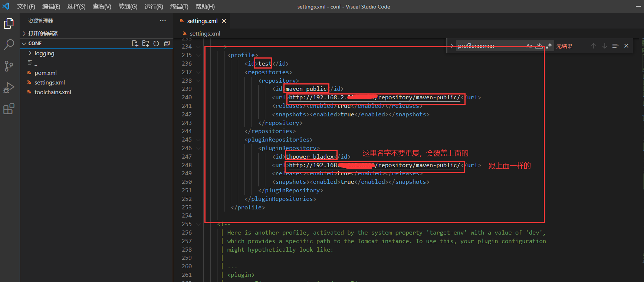Click the maven-public id text on line 239

tap(306, 89)
